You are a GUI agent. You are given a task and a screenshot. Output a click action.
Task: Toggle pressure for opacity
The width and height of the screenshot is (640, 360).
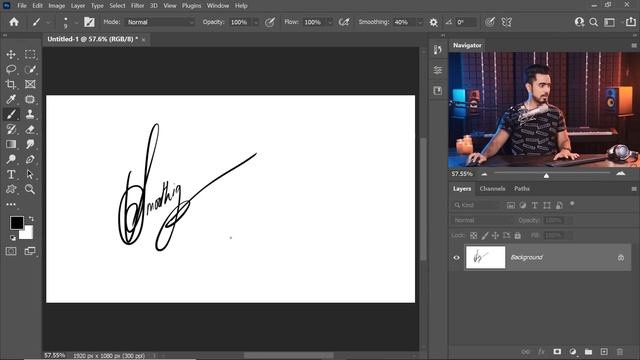click(x=269, y=22)
